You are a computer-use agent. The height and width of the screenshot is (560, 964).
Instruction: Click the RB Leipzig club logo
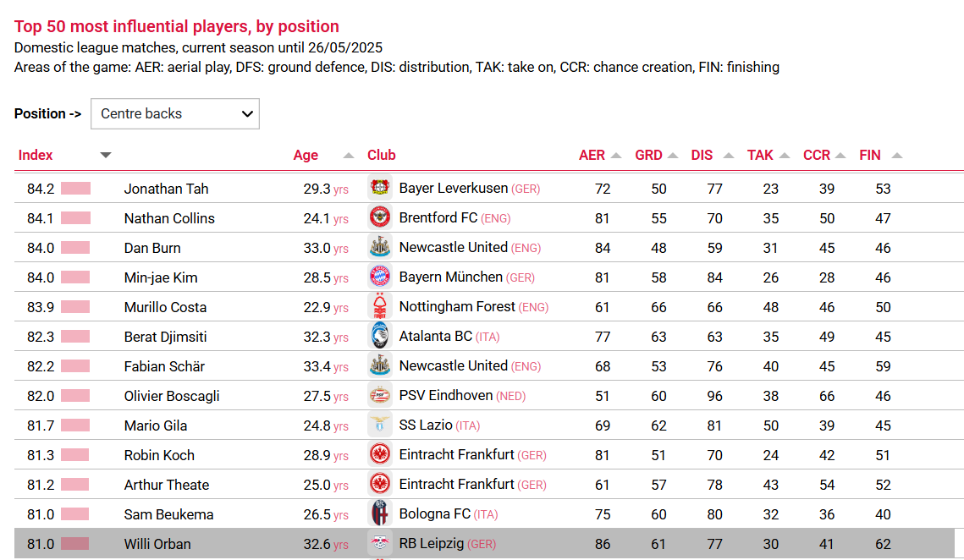coord(380,543)
